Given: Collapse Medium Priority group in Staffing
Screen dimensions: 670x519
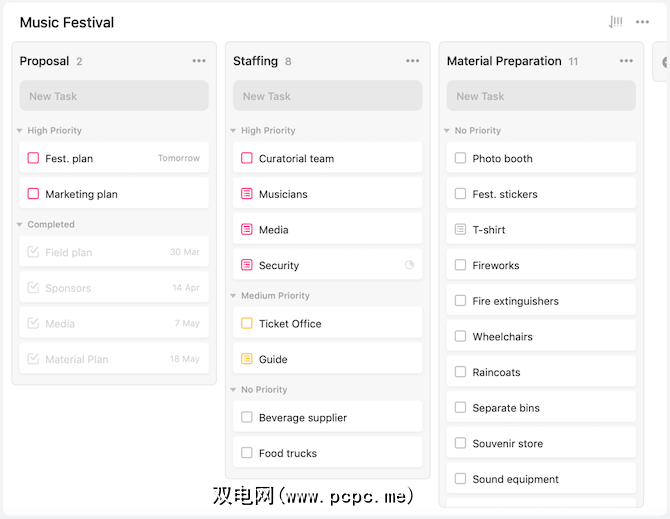Looking at the screenshot, I should point(234,296).
